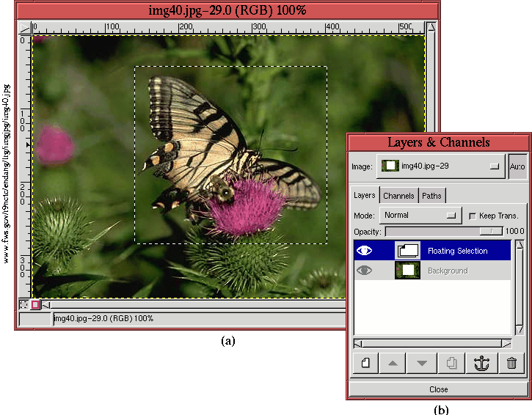Open the Mode dropdown set to Normal
This screenshot has width=532, height=415.
pyautogui.click(x=420, y=216)
